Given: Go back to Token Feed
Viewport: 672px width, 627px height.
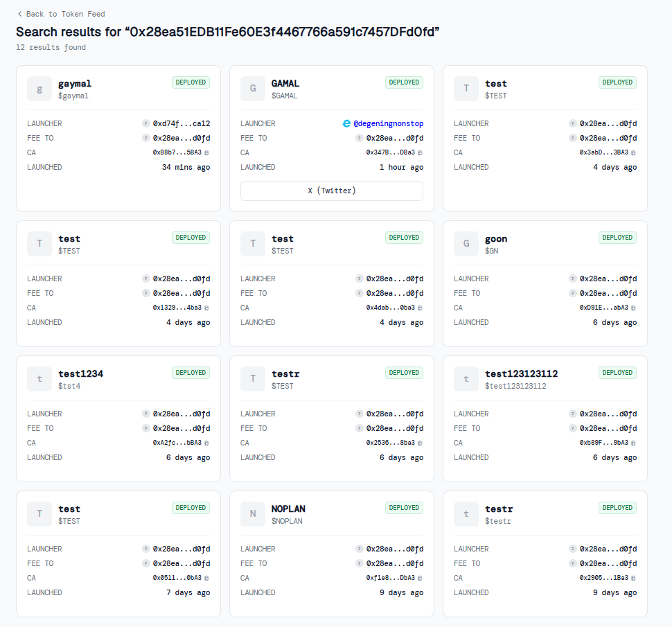Looking at the screenshot, I should pos(61,14).
